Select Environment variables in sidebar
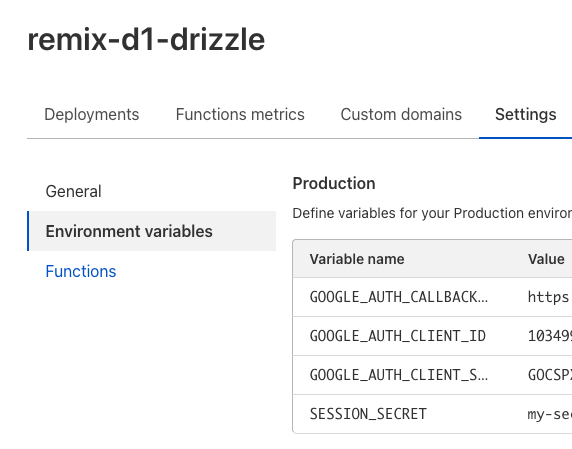The image size is (572, 449). 151,231
